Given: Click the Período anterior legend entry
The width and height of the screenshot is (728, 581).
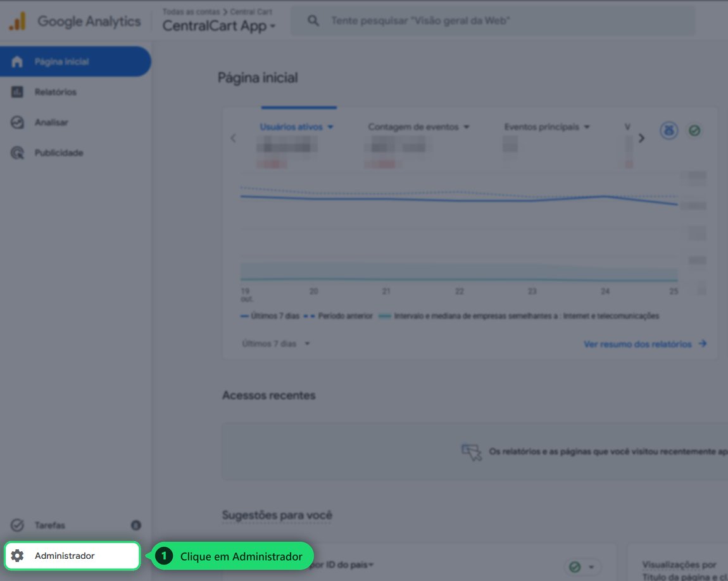Looking at the screenshot, I should coord(339,316).
